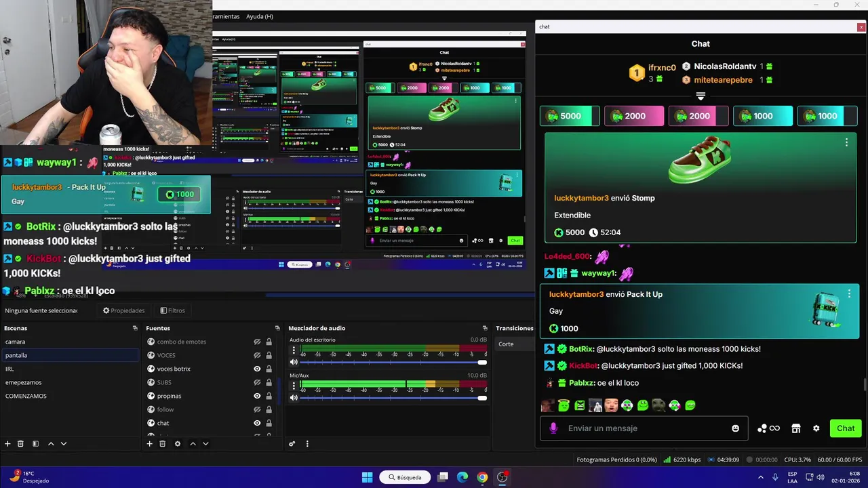Open chat settings gear icon
The height and width of the screenshot is (488, 868).
(x=816, y=428)
